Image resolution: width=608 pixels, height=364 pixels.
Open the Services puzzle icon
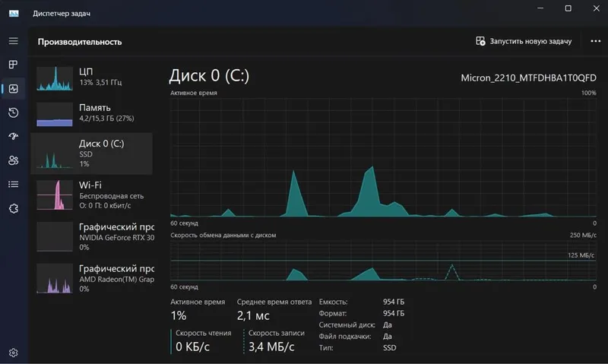[13, 208]
